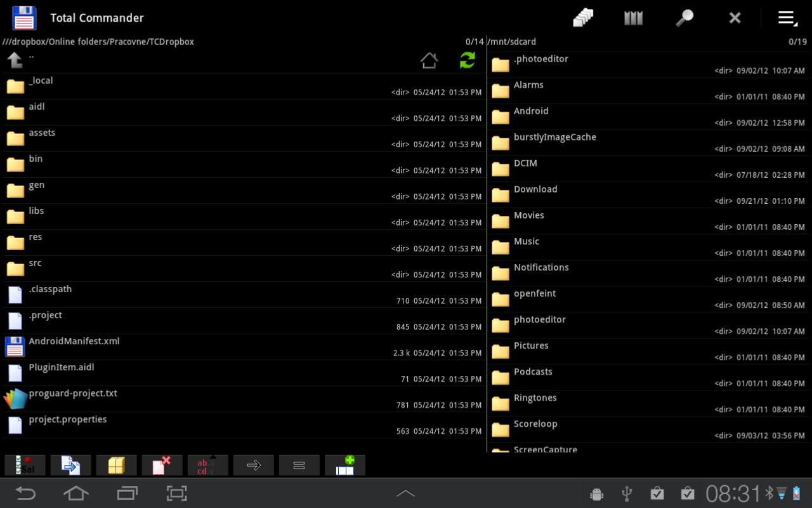Screen dimensions: 812x508
Task: Tap the left panel Dropbox path header
Action: 98,42
